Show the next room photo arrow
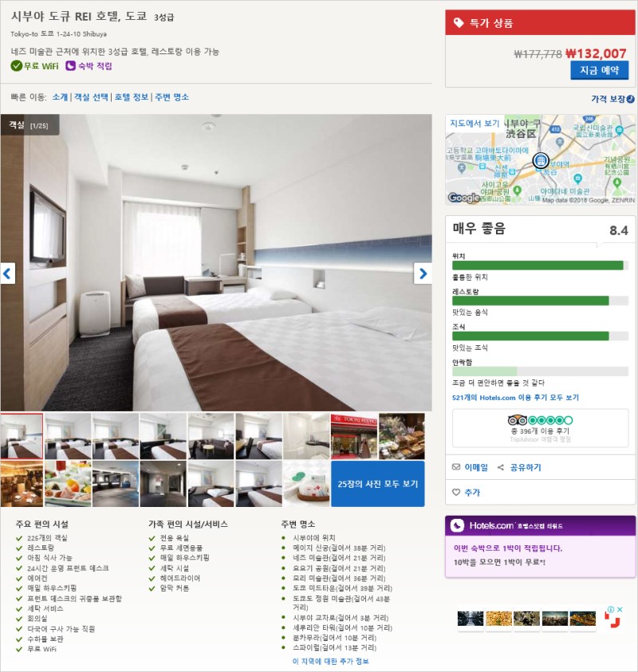Viewport: 638px width, 672px height. coord(423,273)
